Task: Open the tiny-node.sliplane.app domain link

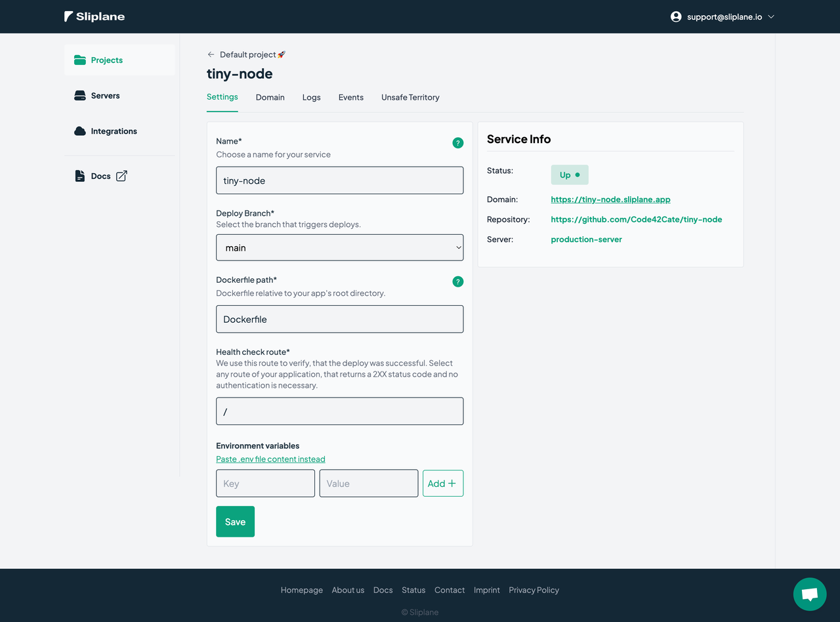Action: pyautogui.click(x=610, y=199)
